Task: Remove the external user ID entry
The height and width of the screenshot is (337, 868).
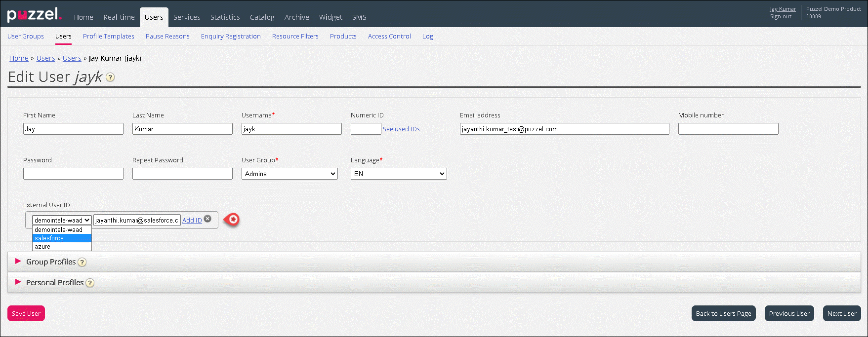Action: (x=207, y=219)
